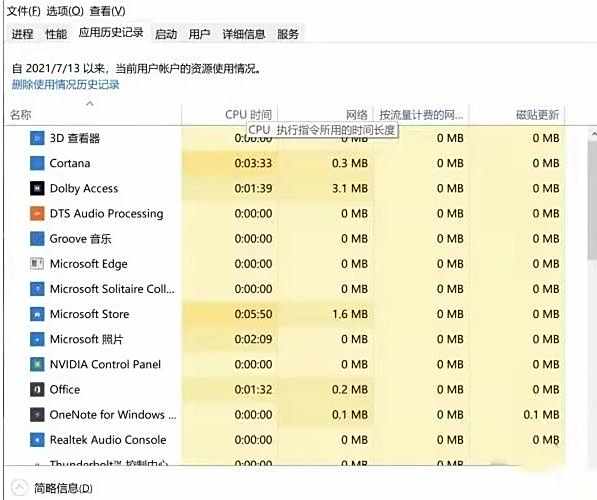Select the OneNote for Windows row name
This screenshot has width=597, height=500.
click(x=113, y=415)
